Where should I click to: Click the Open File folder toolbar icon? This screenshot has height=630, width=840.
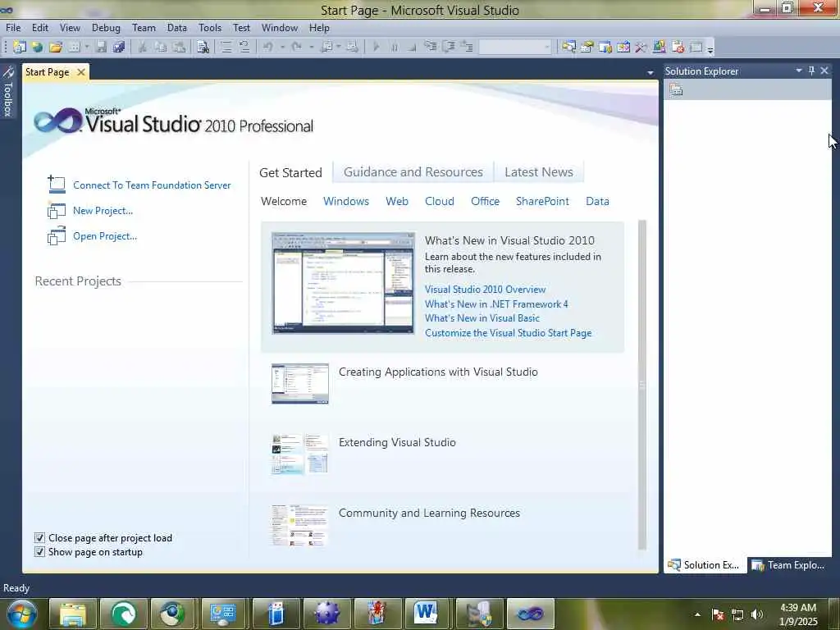click(56, 47)
